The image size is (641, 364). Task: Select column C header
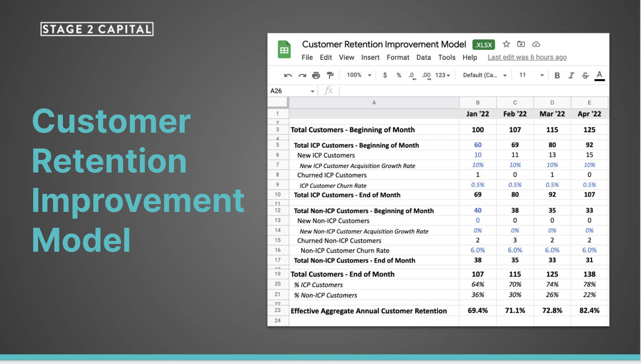515,103
